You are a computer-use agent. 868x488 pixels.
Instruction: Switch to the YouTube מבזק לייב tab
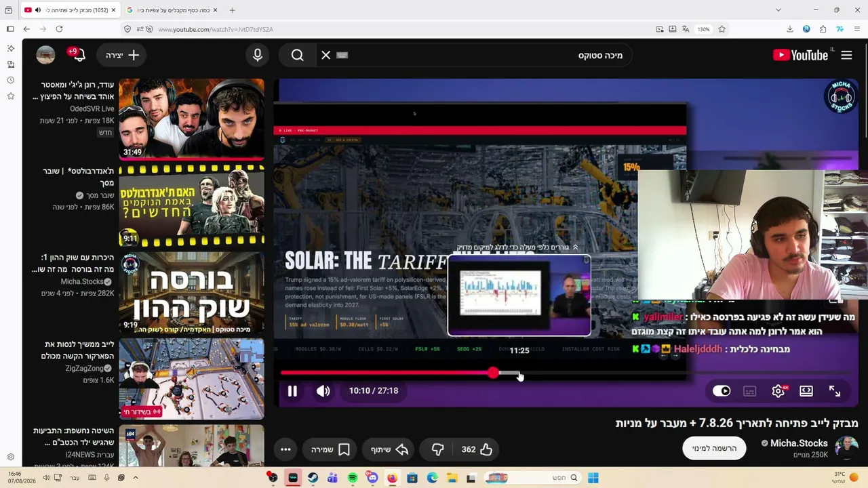point(70,10)
